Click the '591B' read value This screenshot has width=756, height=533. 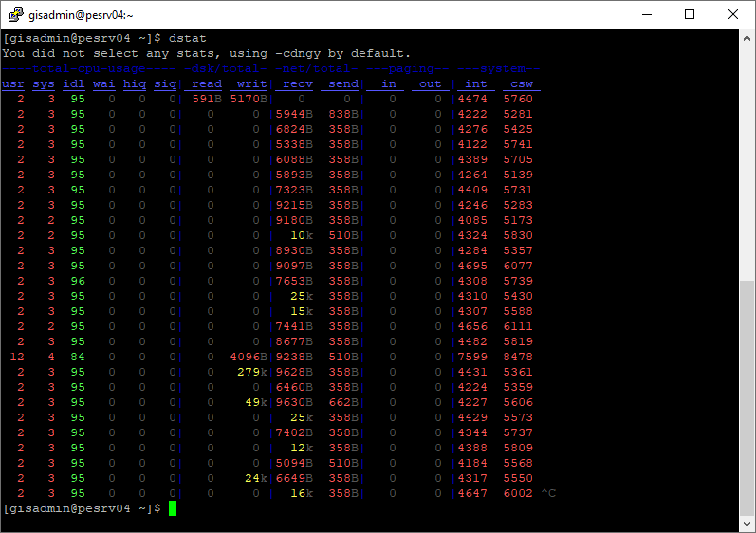pyautogui.click(x=207, y=99)
